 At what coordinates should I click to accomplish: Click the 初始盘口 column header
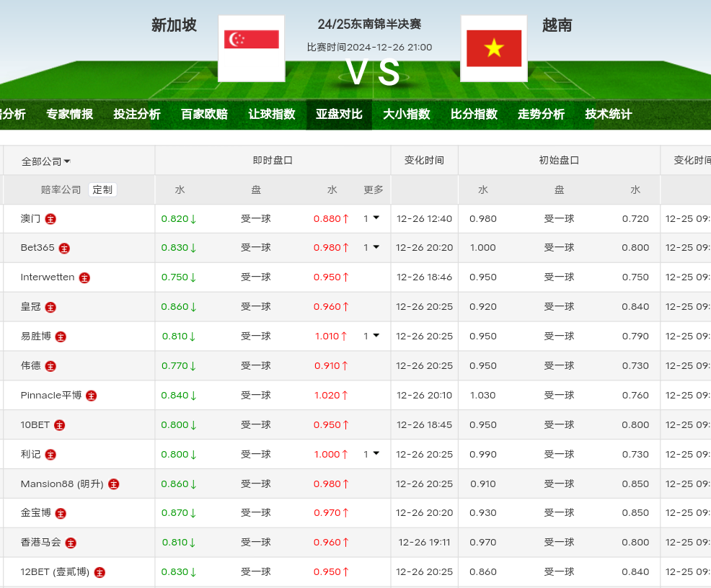(x=559, y=161)
